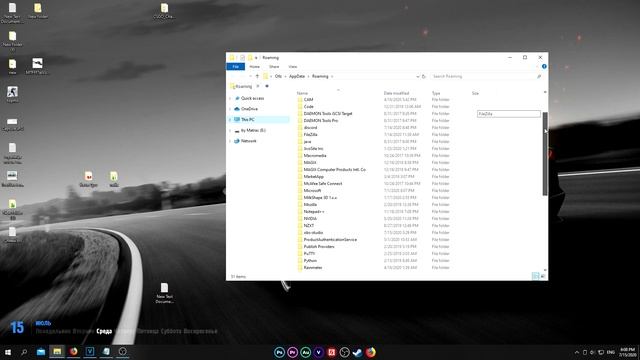Show hidden system tray icons chevron

[x=577, y=352]
